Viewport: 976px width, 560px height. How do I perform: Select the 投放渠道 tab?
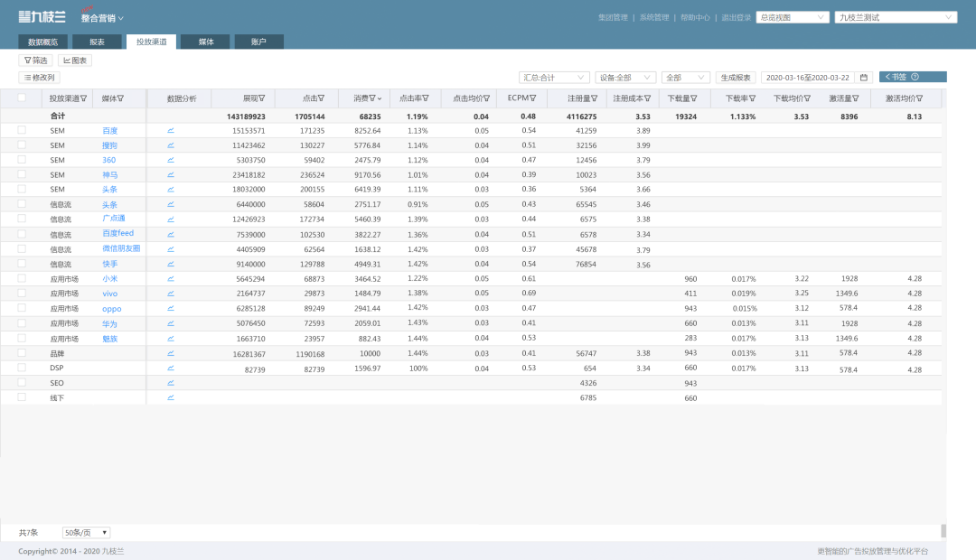[x=151, y=42]
